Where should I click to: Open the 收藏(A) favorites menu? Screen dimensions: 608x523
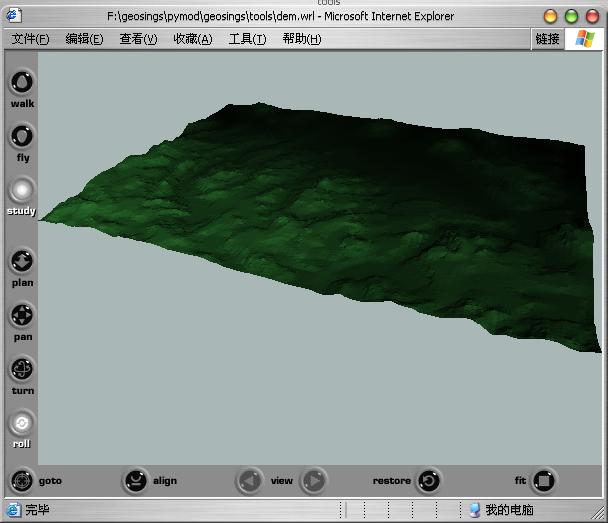click(x=192, y=39)
